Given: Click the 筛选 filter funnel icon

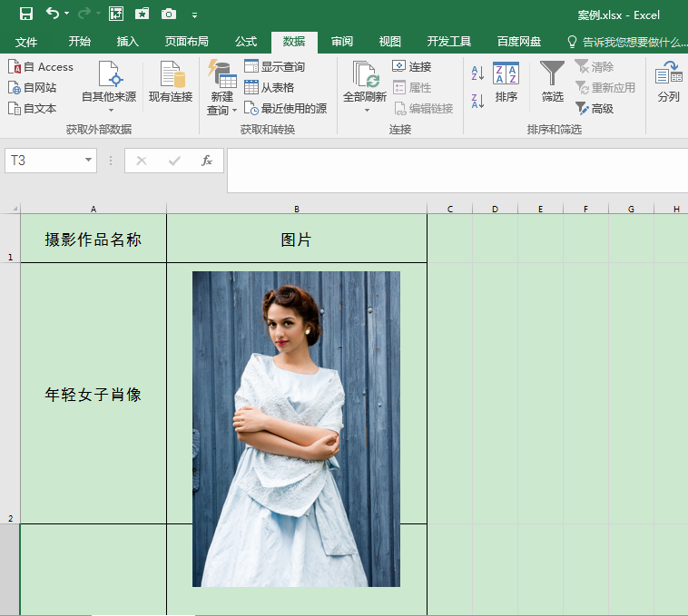Looking at the screenshot, I should (552, 73).
